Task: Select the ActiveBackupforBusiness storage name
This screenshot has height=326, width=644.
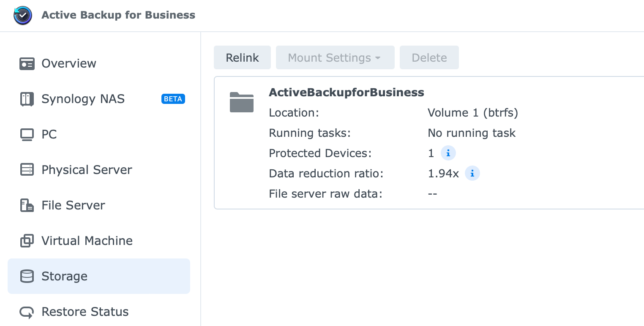Action: tap(347, 92)
